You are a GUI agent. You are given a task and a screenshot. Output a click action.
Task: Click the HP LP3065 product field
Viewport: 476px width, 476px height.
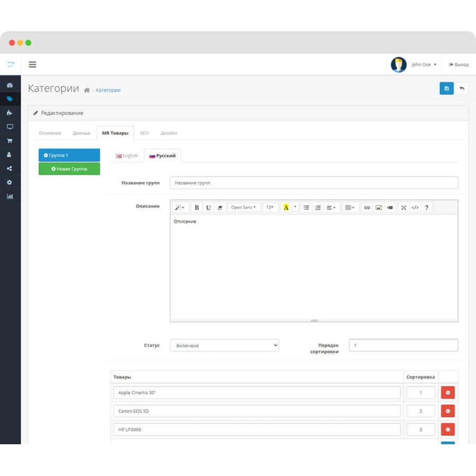[257, 429]
